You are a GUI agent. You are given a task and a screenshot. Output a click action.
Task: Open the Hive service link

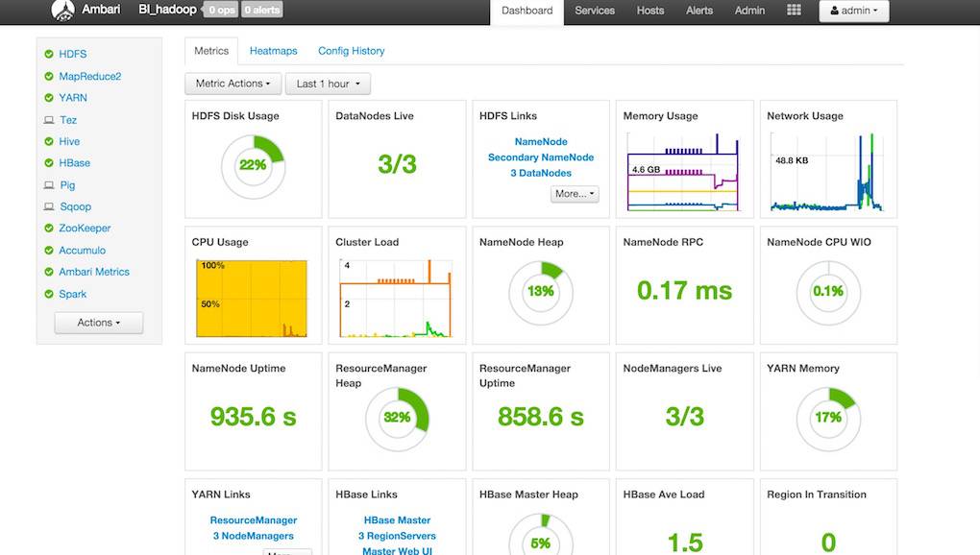pyautogui.click(x=69, y=142)
